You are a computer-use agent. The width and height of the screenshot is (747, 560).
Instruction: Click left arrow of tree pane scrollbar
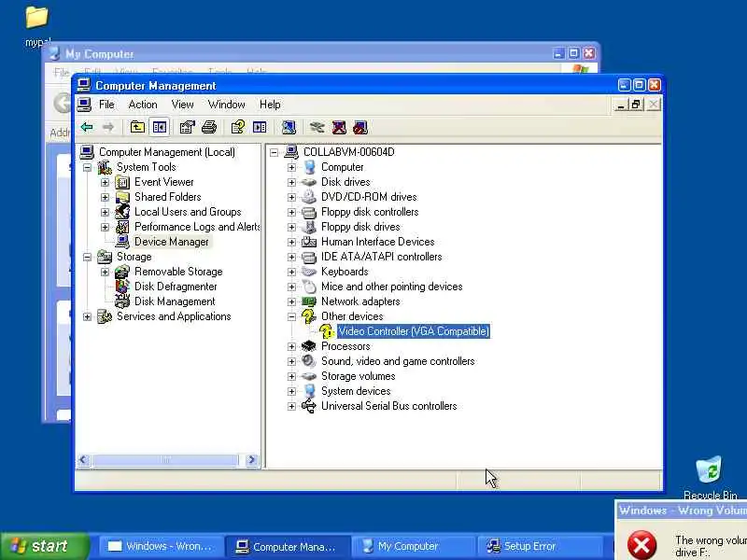pyautogui.click(x=84, y=460)
